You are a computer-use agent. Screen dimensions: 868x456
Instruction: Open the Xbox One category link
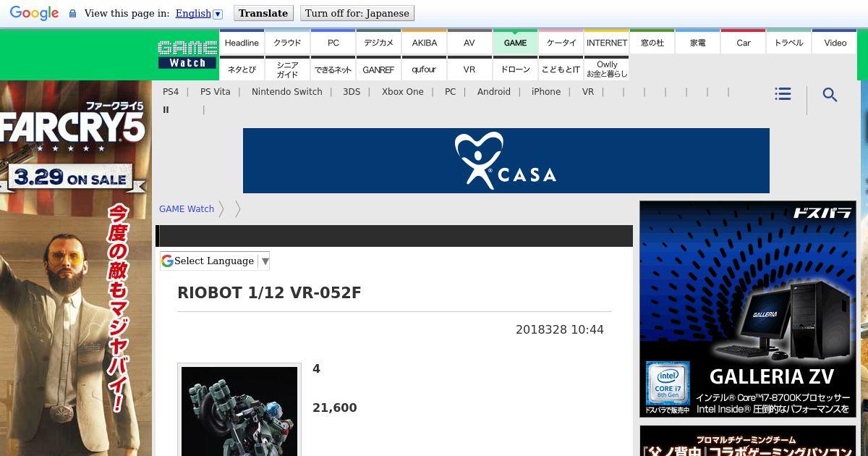403,92
